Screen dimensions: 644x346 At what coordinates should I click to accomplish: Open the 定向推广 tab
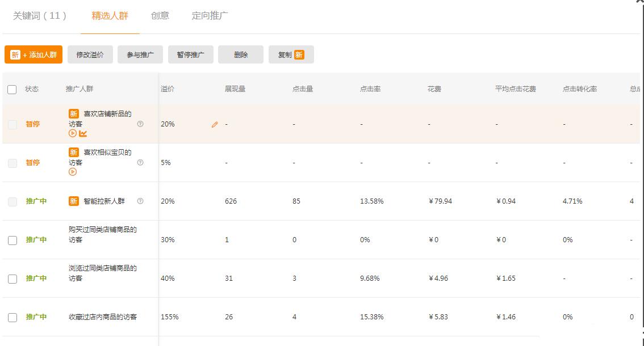[x=210, y=16]
